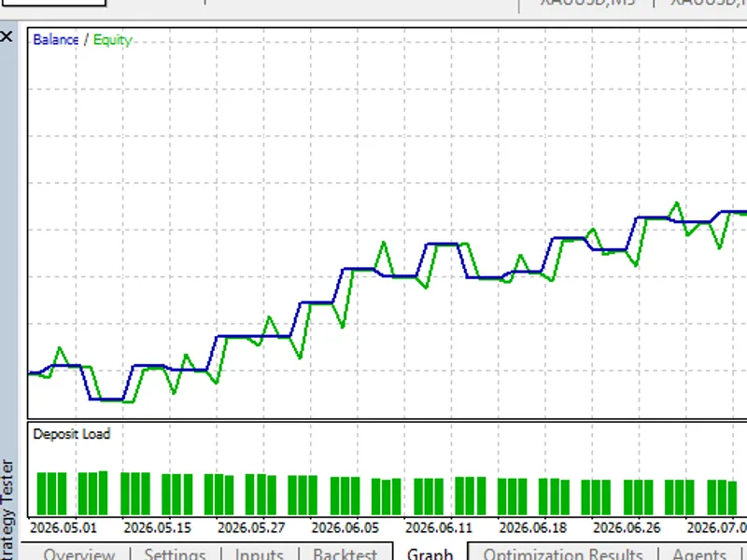This screenshot has width=747, height=560.
Task: Switch to the Settings tab
Action: (x=175, y=554)
